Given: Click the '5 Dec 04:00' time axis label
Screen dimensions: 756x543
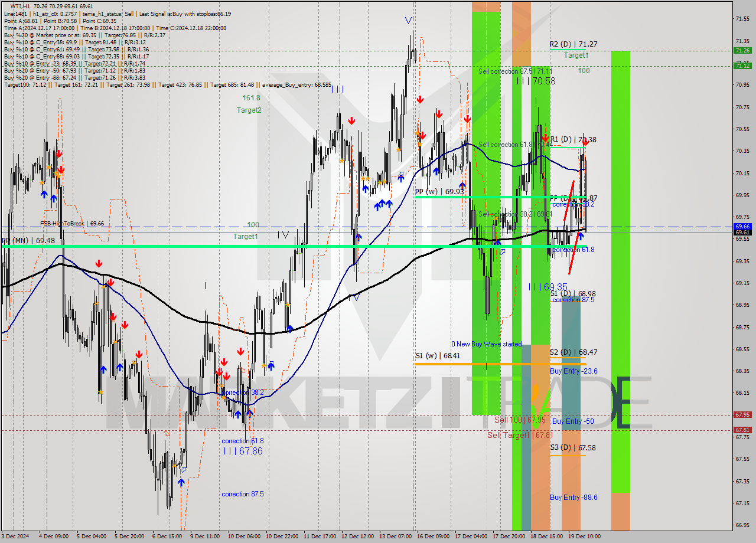Looking at the screenshot, I should (x=91, y=537).
